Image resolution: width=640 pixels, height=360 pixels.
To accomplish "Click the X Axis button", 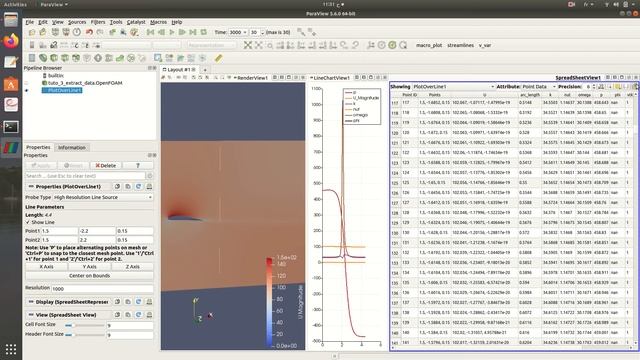I will [46, 267].
